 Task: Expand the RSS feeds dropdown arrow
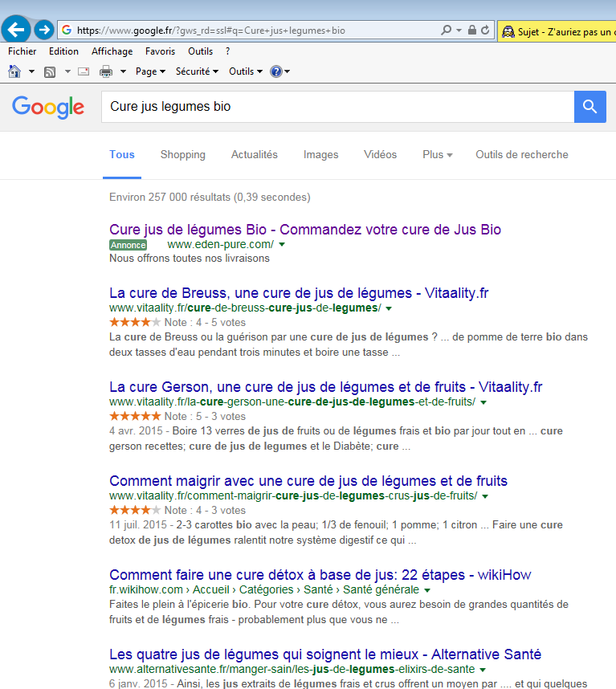pos(67,71)
